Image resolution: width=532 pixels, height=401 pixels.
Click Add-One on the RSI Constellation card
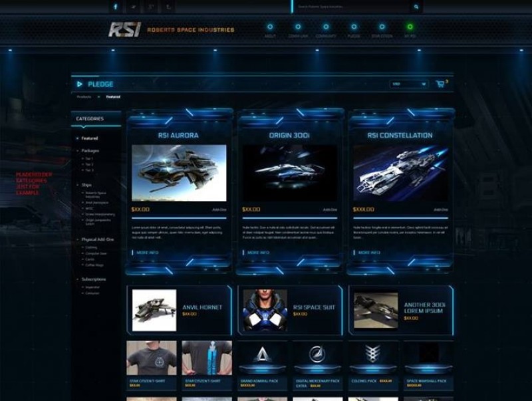click(441, 209)
